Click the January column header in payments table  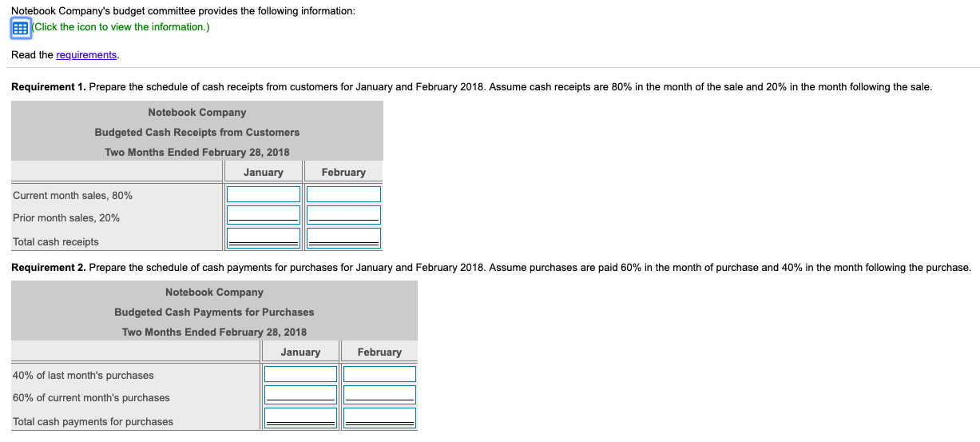300,352
